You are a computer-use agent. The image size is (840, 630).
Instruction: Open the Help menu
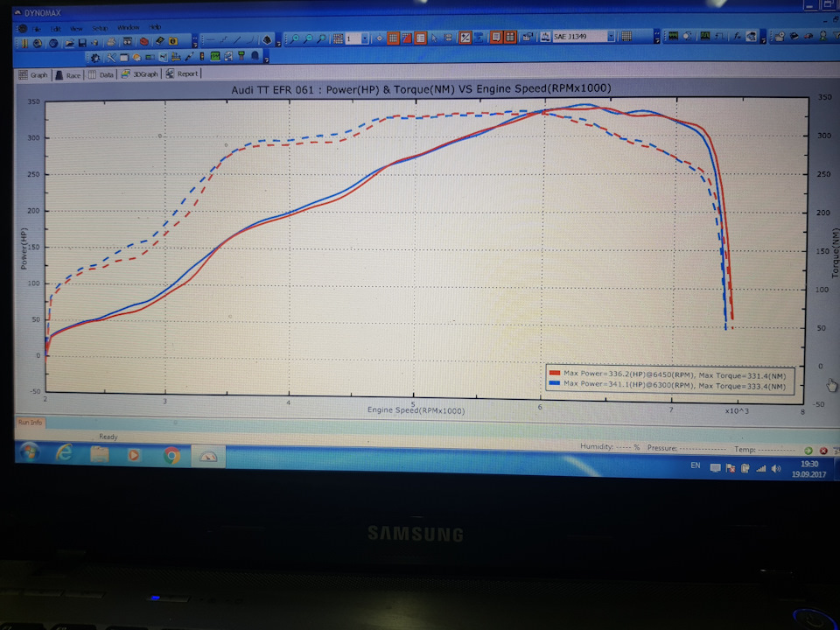[155, 27]
